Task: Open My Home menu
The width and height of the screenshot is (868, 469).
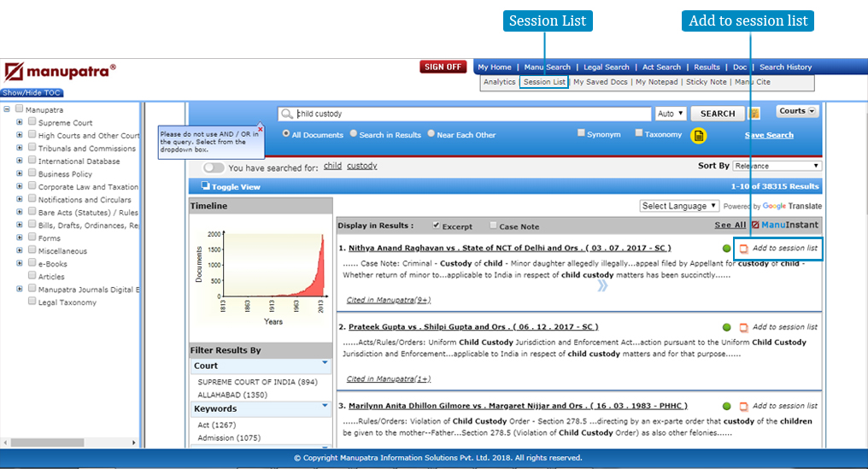Action: (x=495, y=67)
